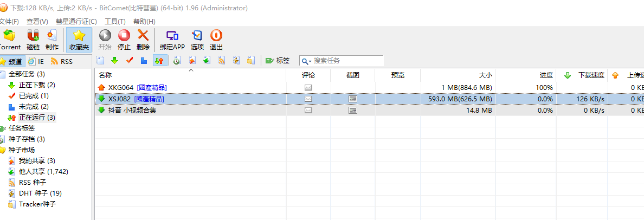Viewport: 644px width, 220px height.
Task: Click the 截图 column header
Action: point(353,75)
